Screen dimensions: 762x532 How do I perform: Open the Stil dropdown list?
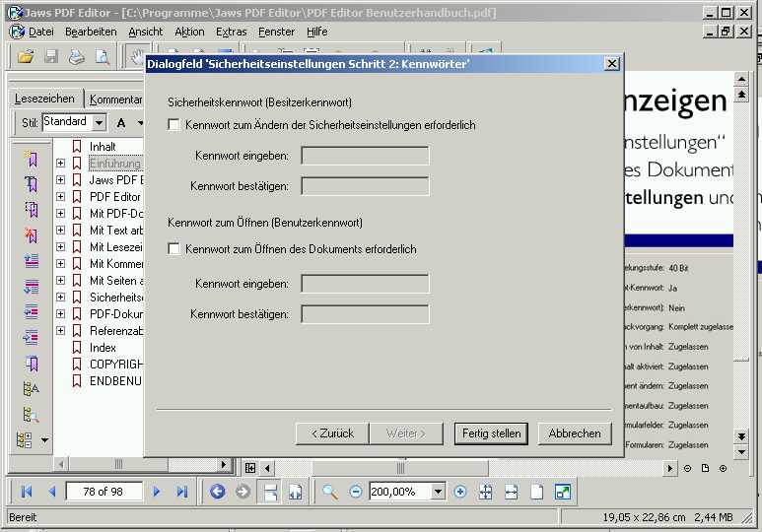(x=100, y=122)
